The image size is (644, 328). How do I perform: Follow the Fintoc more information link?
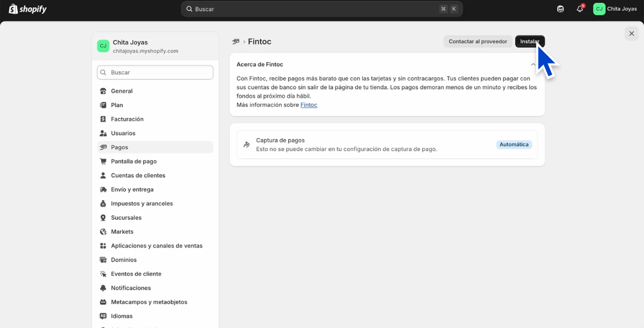coord(309,105)
